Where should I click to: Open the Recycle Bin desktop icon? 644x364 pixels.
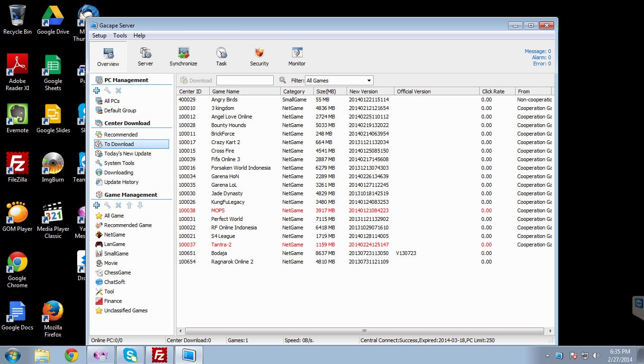coord(18,20)
